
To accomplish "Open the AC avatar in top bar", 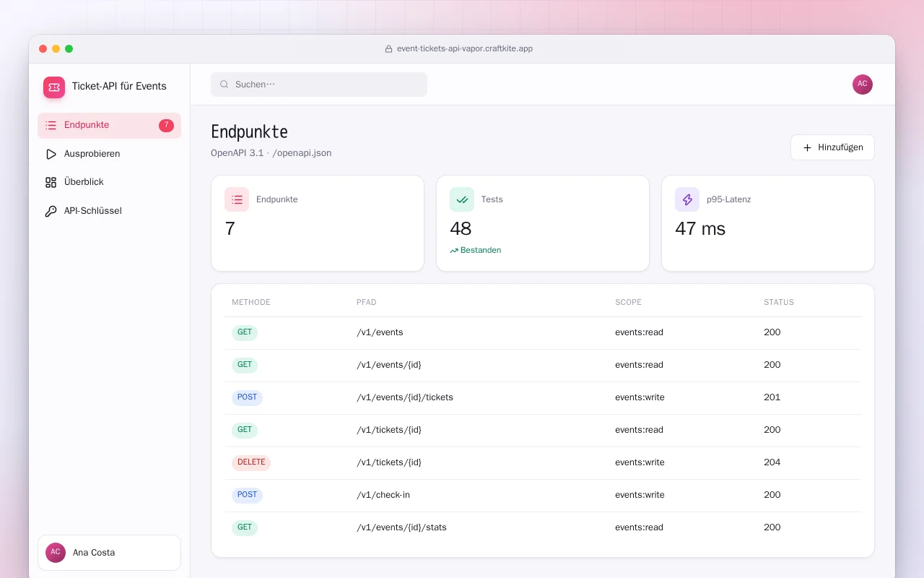I will [863, 85].
